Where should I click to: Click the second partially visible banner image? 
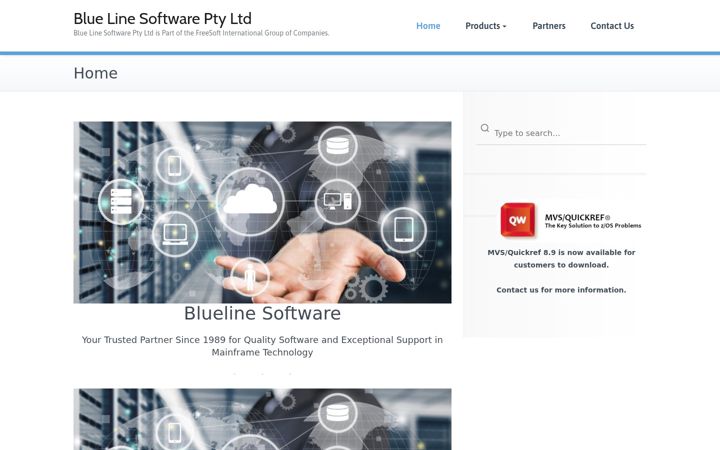pyautogui.click(x=262, y=419)
